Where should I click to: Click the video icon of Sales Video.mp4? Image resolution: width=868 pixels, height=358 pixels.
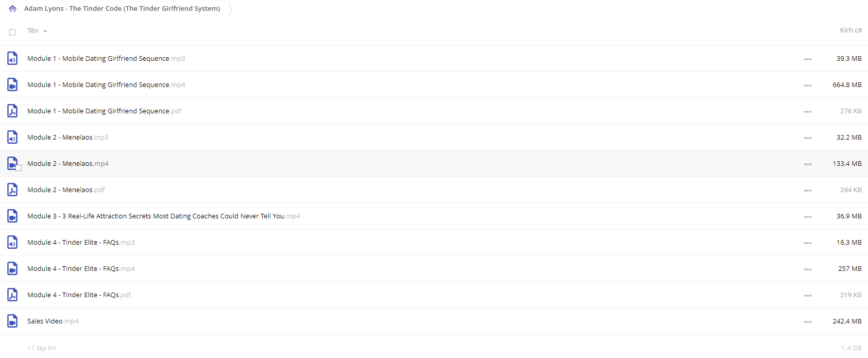12,321
